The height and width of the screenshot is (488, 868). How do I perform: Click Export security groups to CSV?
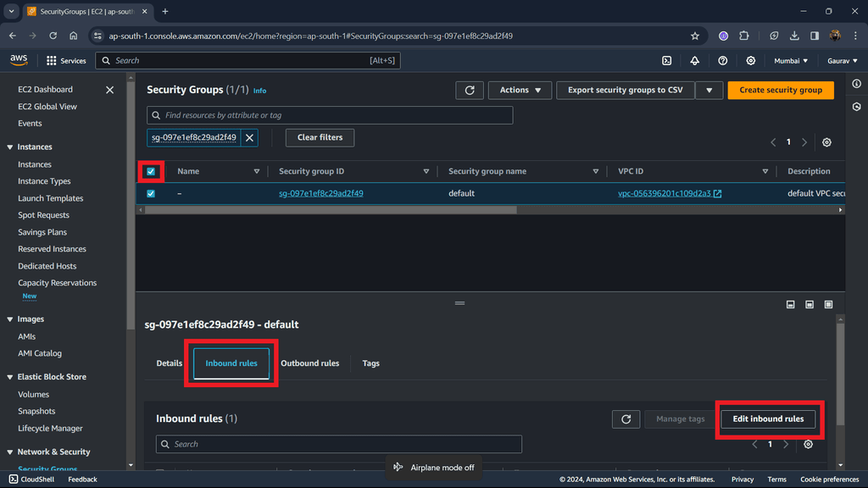(626, 90)
